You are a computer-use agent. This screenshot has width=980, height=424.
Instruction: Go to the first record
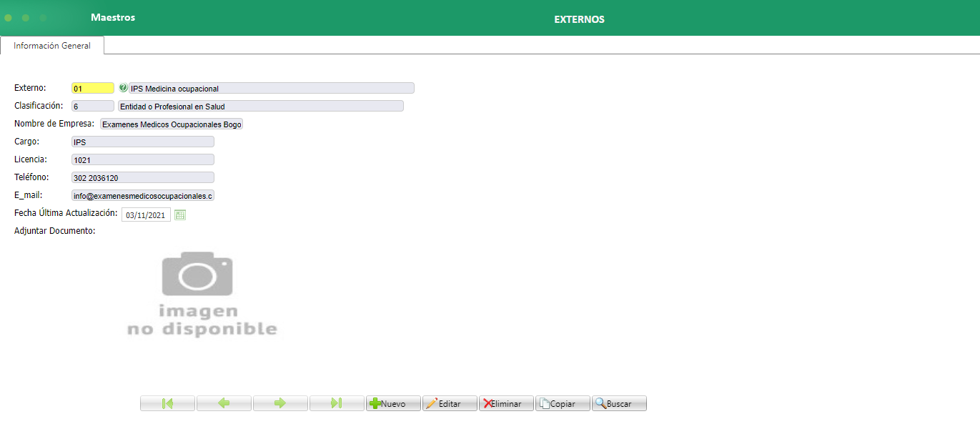(x=167, y=403)
